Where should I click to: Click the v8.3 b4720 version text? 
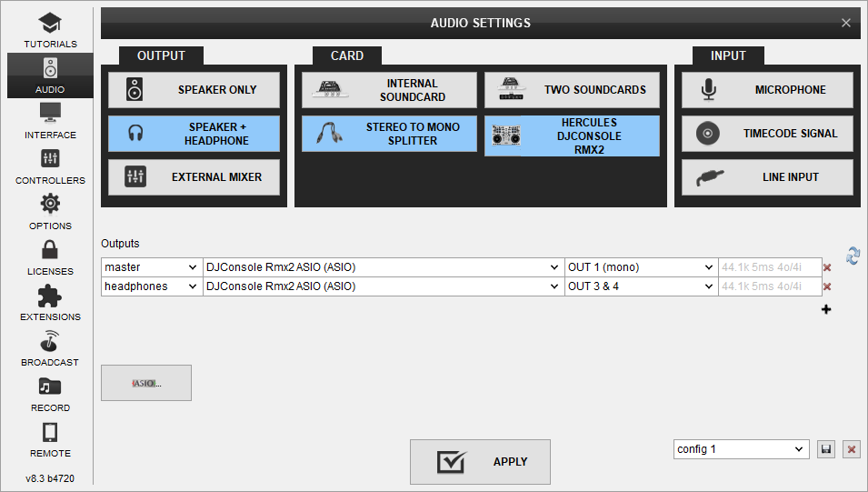point(50,478)
